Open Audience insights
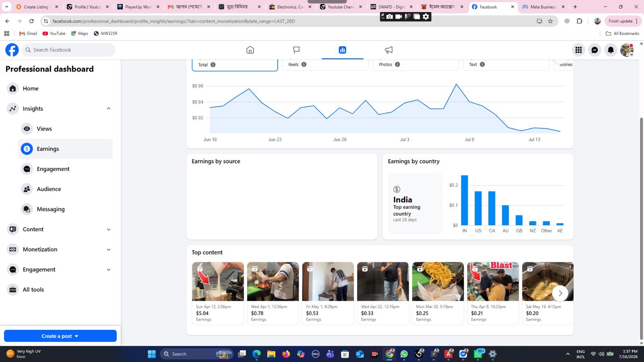Image resolution: width=644 pixels, height=362 pixels. 65,189
